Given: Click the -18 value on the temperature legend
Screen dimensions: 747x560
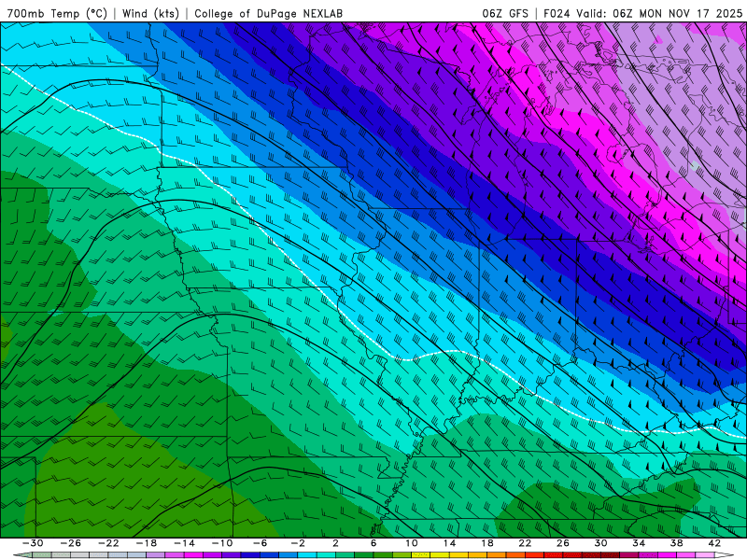Looking at the screenshot, I should point(147,543).
